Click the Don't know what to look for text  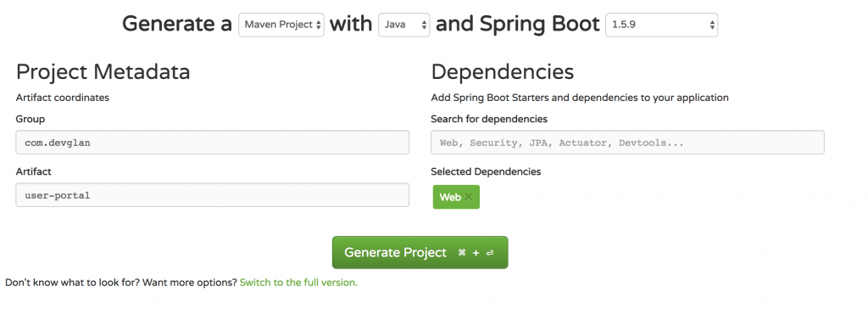pos(73,283)
